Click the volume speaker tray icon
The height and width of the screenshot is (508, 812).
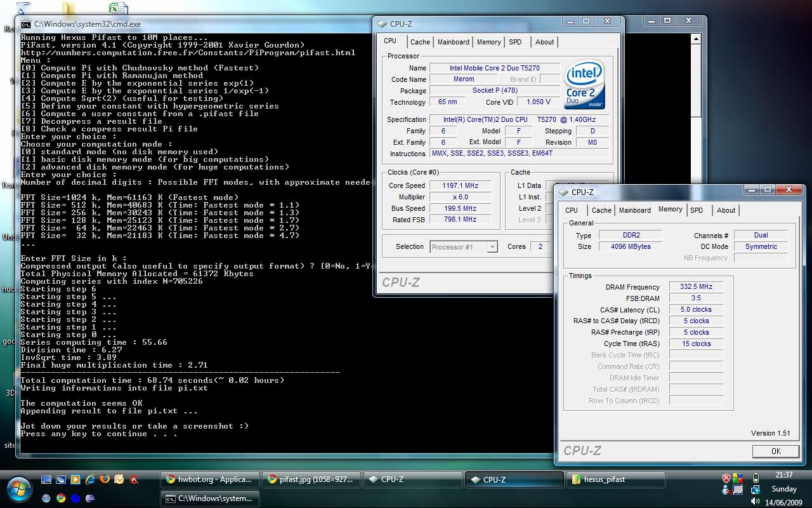click(x=755, y=501)
